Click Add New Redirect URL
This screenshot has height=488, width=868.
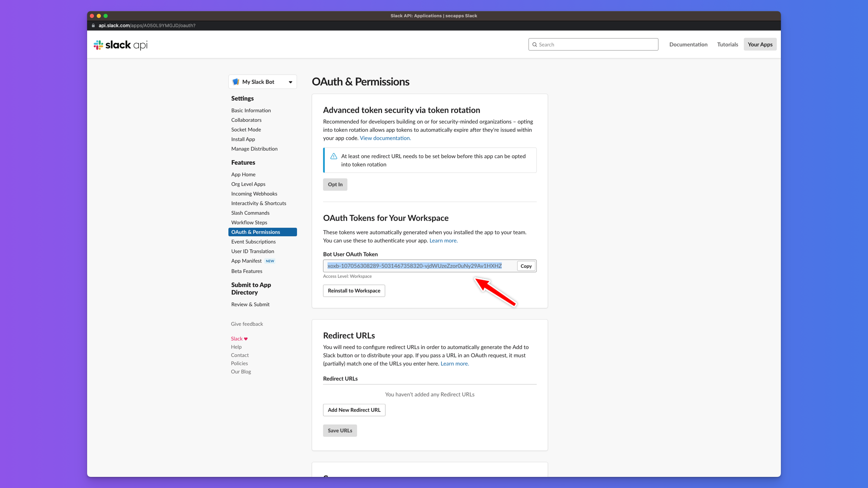tap(354, 410)
